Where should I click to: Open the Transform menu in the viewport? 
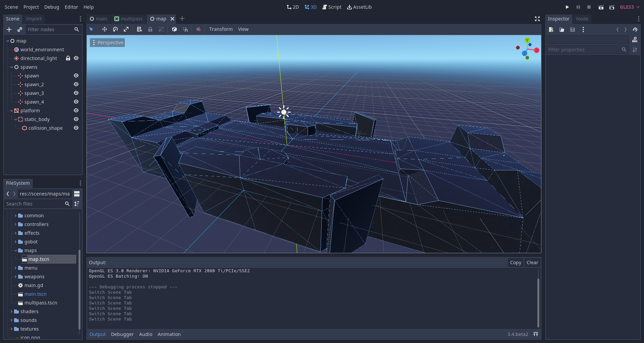[221, 29]
